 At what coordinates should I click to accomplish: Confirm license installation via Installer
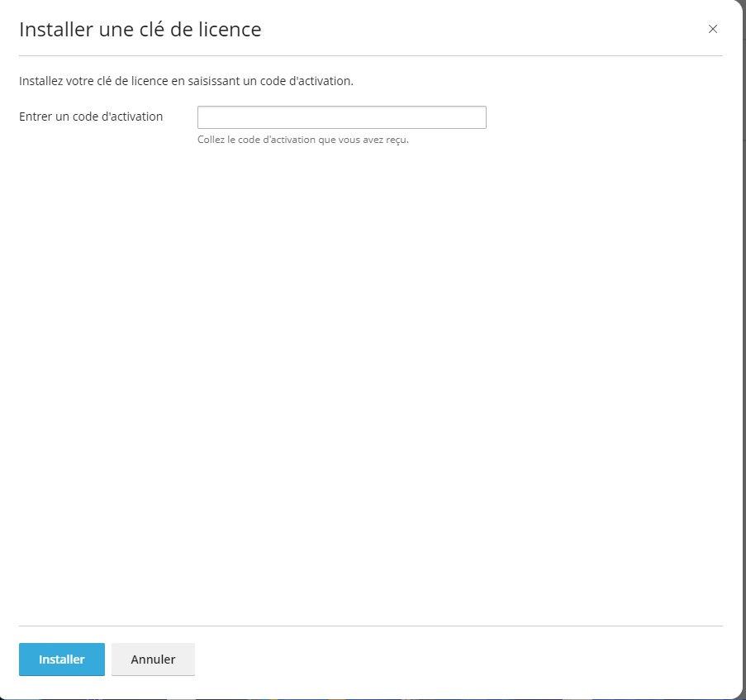click(62, 660)
